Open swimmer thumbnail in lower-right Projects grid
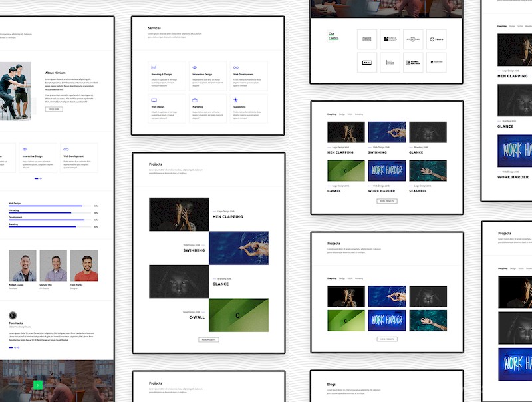This screenshot has height=402, width=532. click(387, 296)
